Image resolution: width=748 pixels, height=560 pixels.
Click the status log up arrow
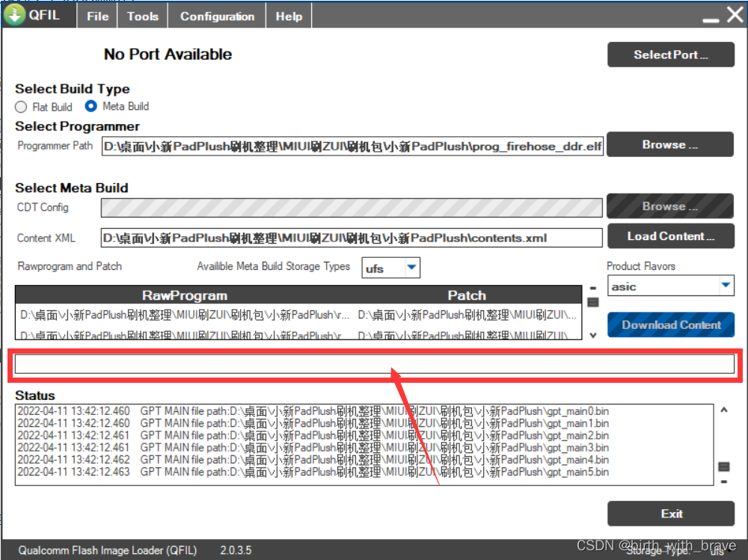coord(723,410)
